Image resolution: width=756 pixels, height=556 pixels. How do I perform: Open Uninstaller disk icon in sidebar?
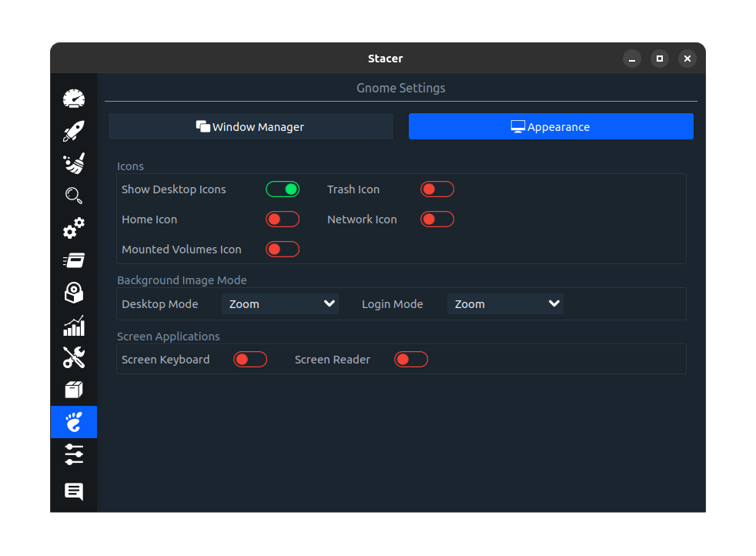pyautogui.click(x=74, y=293)
